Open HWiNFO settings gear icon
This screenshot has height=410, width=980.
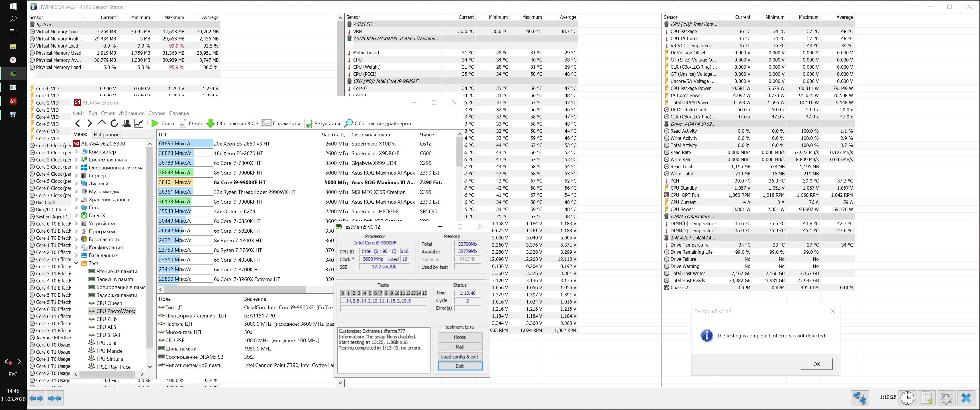click(946, 398)
